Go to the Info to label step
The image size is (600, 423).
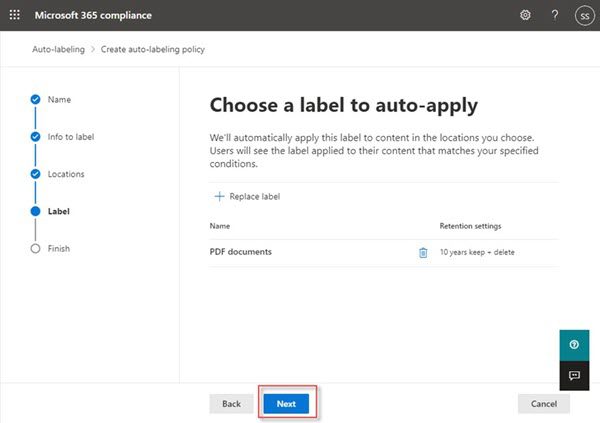(71, 137)
